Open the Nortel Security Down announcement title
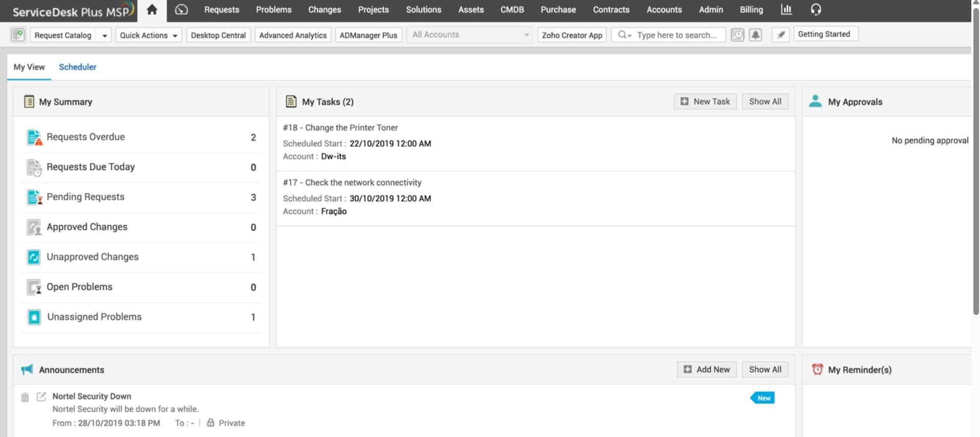Viewport: 980px width, 437px height. pyautogui.click(x=91, y=396)
